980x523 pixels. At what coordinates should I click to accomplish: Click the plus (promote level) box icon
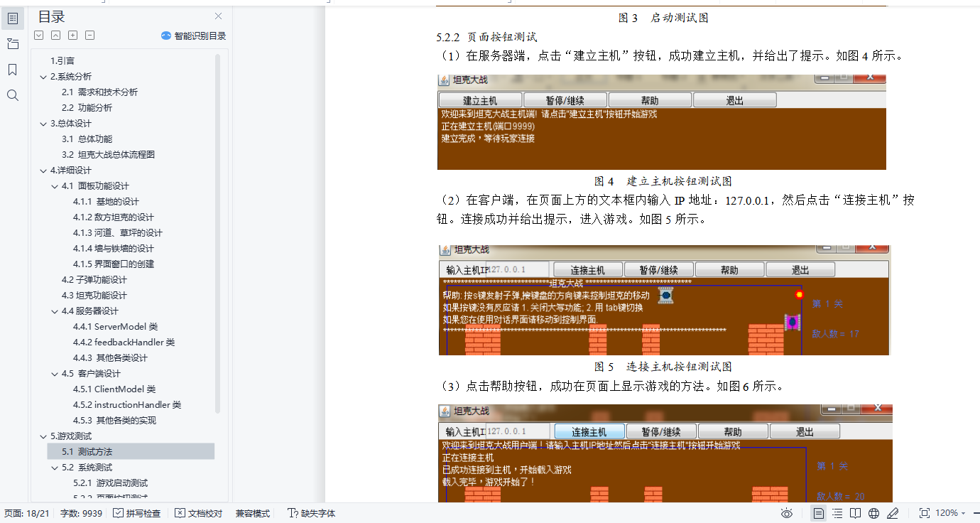73,36
